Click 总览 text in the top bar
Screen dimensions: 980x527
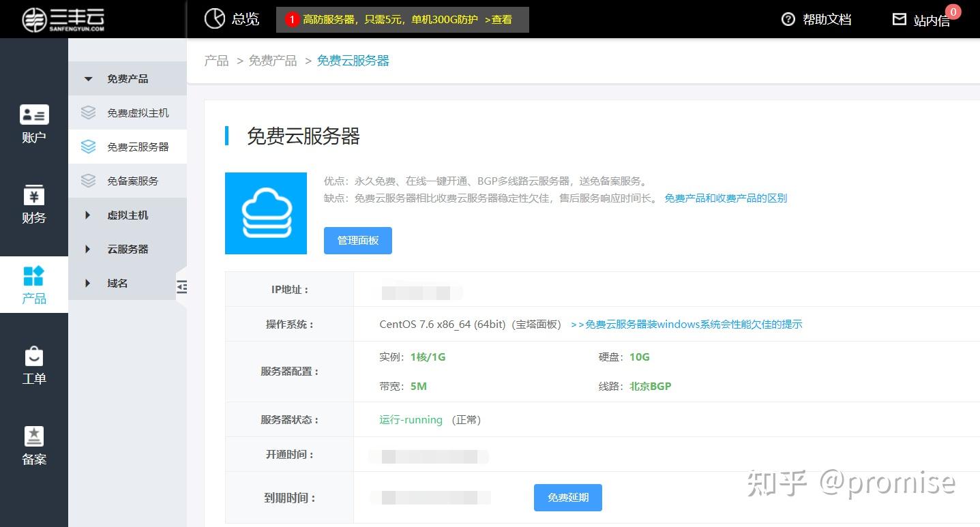(x=246, y=19)
